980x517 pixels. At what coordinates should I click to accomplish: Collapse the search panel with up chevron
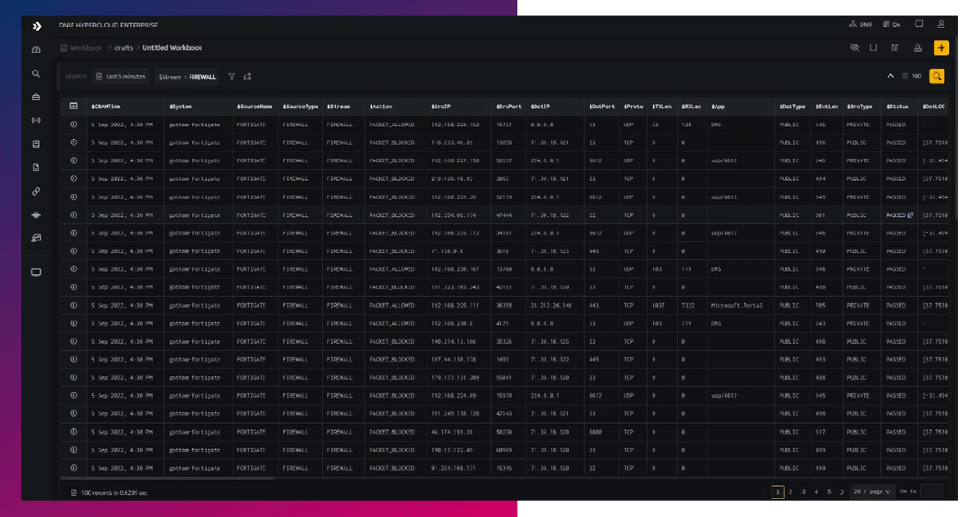(x=891, y=75)
